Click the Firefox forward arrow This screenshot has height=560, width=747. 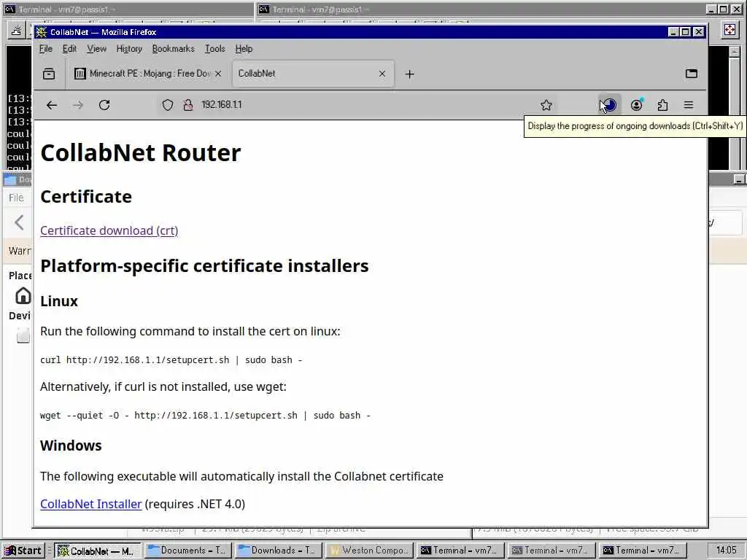[78, 105]
